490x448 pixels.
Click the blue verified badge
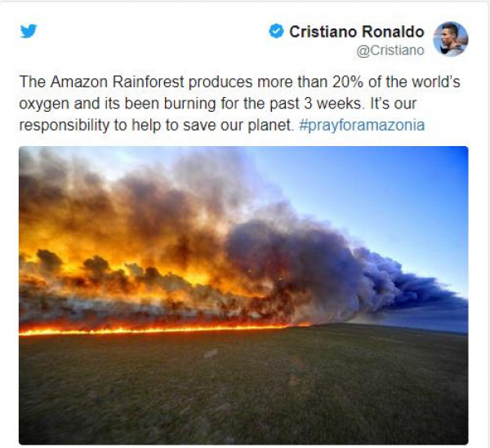pos(276,31)
